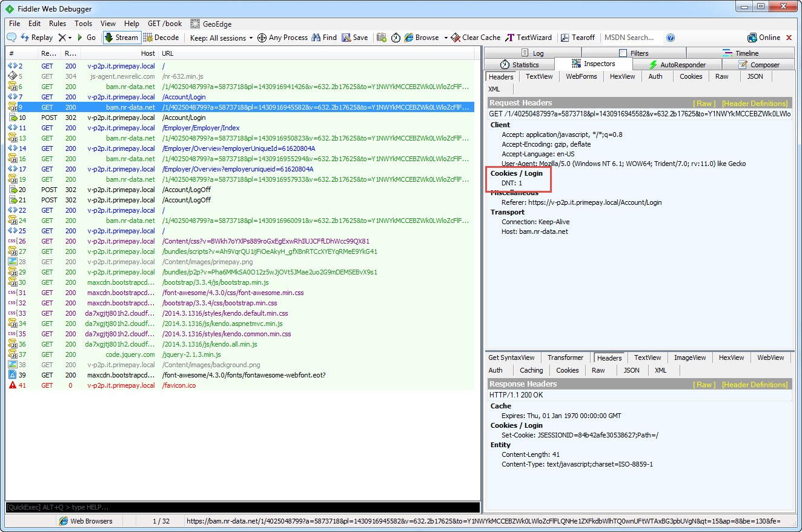Image resolution: width=802 pixels, height=532 pixels.
Task: Click the 1 / 32 session count in status bar
Action: [161, 521]
